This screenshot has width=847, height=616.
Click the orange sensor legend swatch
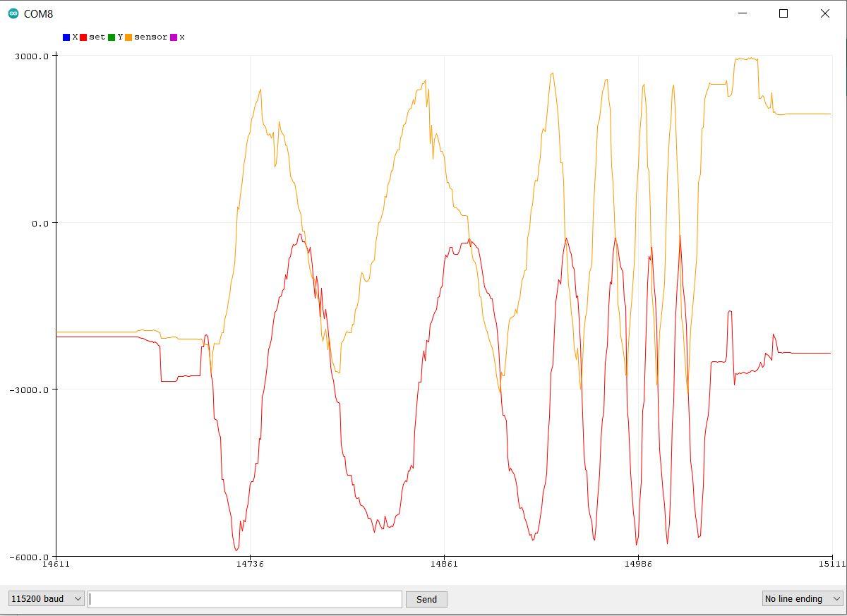click(128, 37)
